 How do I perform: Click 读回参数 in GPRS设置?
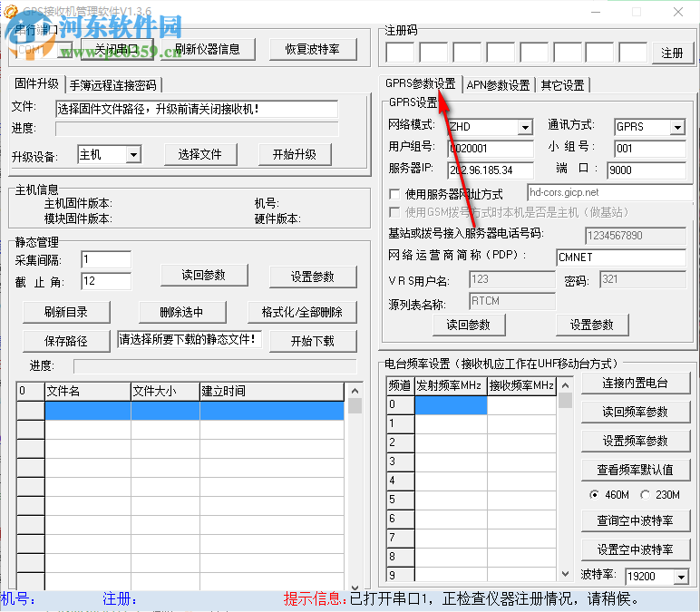(469, 325)
